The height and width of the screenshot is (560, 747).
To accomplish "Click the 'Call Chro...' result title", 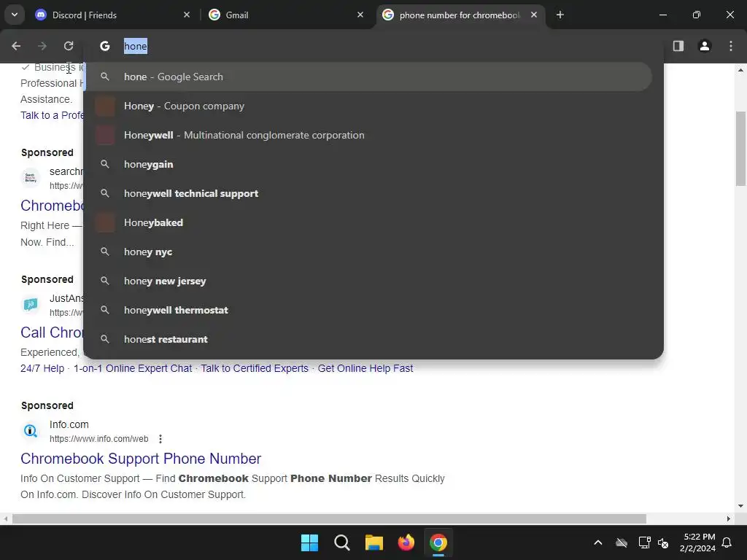I will coord(52,332).
